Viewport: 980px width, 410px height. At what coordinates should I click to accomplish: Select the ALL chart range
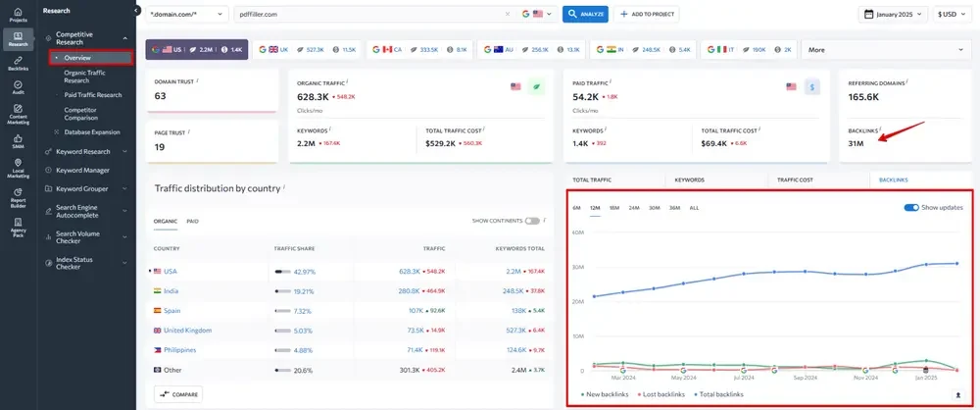click(694, 208)
